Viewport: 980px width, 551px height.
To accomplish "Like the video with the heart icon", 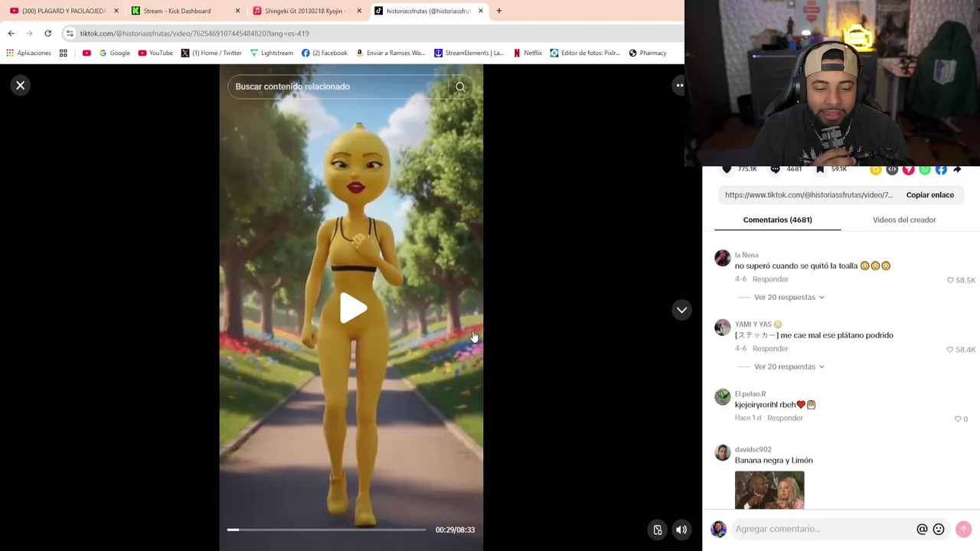I will [727, 169].
